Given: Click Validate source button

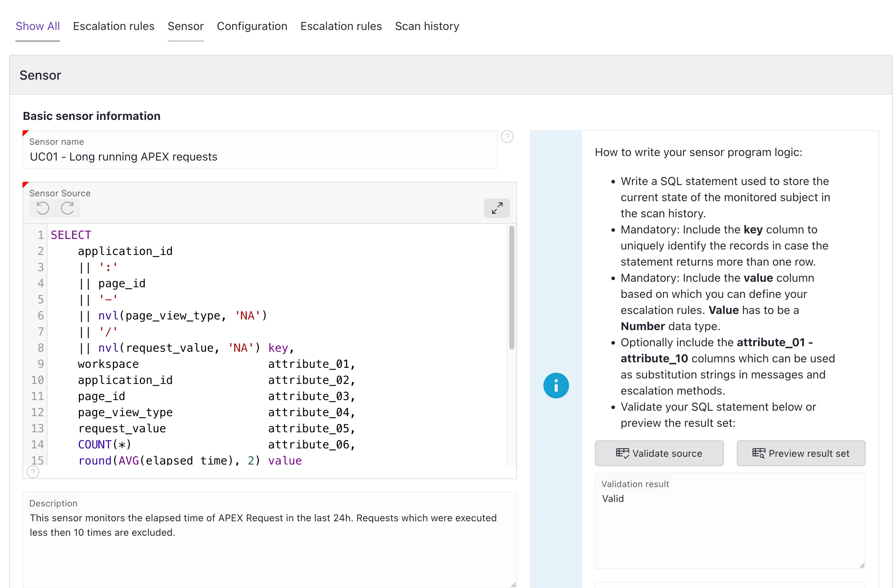Looking at the screenshot, I should [659, 453].
